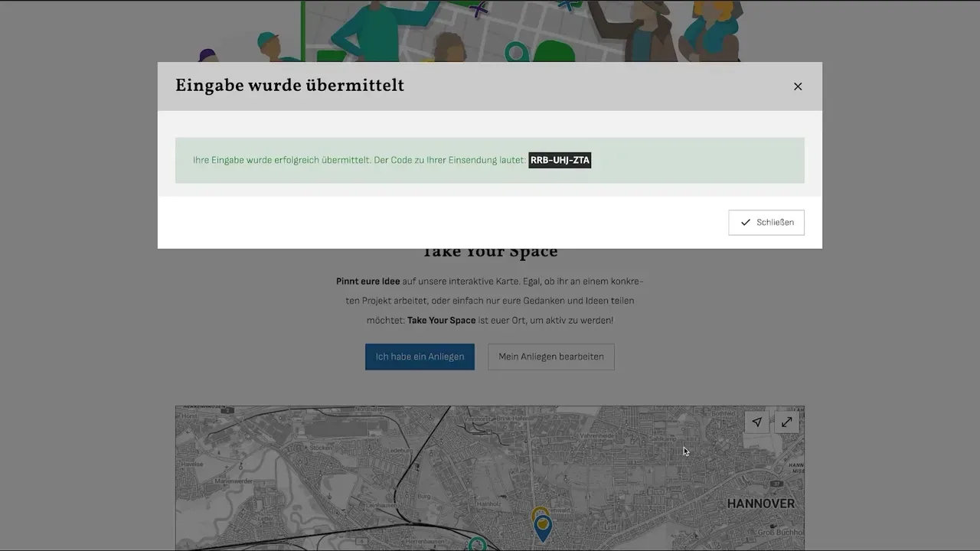Select the submission code RRB-UHJ-ZTA

[560, 160]
